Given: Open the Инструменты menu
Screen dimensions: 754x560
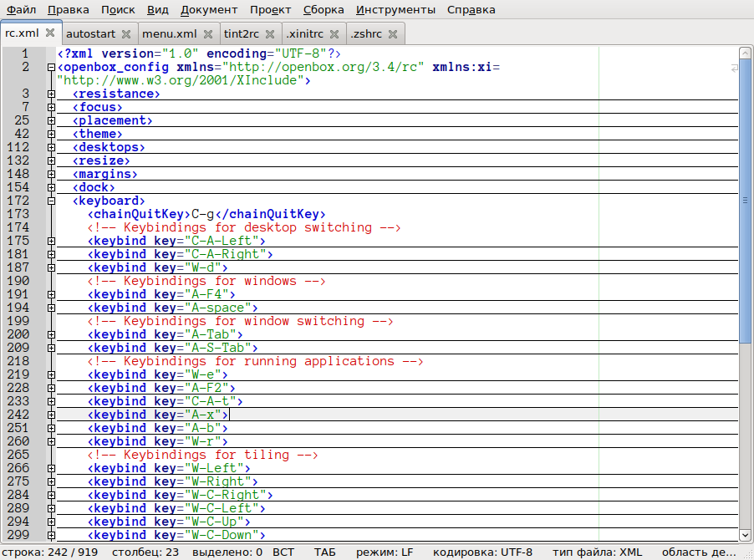Looking at the screenshot, I should [x=395, y=10].
